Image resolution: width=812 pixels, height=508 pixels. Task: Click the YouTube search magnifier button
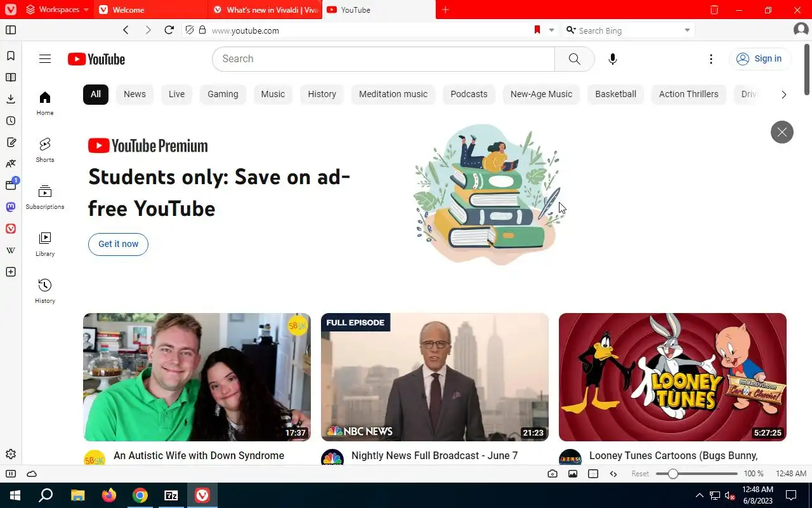tap(575, 58)
